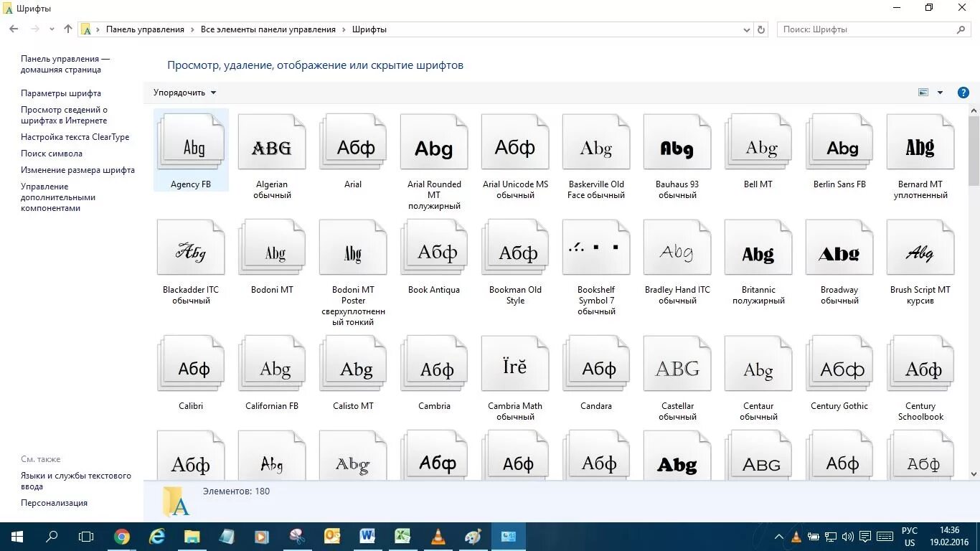Select the Bookshelf Symbol 7 font icon
Image resolution: width=980 pixels, height=551 pixels.
coord(596,247)
